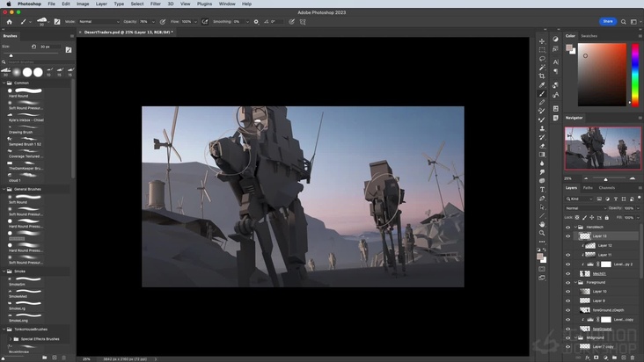The width and height of the screenshot is (644, 362).
Task: Choose the Zoom tool
Action: (542, 233)
